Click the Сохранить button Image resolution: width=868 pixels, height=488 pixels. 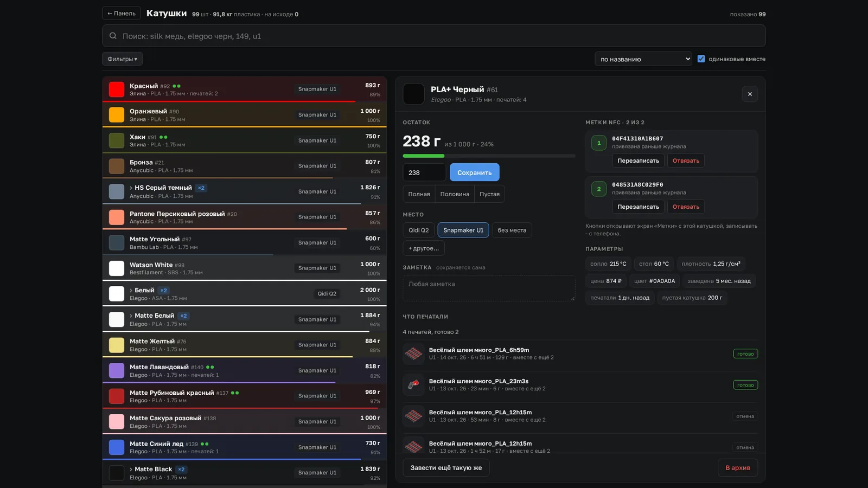[x=475, y=172]
